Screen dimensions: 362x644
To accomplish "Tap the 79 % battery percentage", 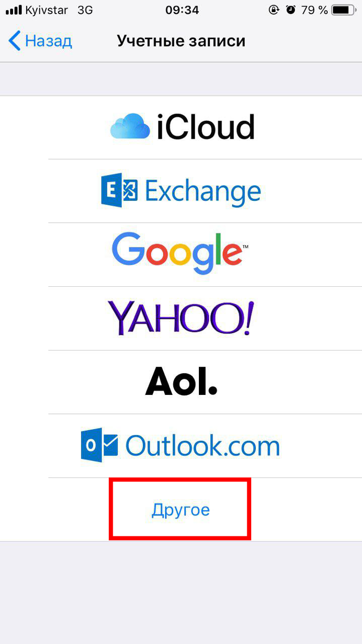I will click(315, 10).
